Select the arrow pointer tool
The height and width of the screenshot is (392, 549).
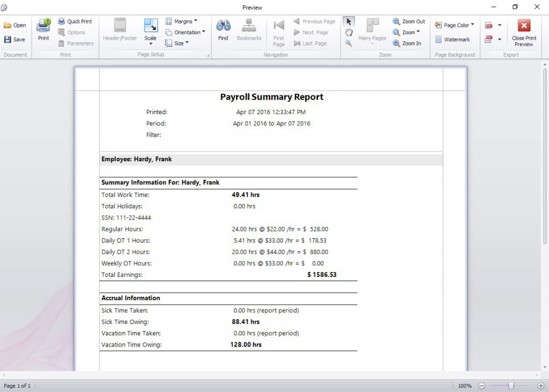click(348, 21)
